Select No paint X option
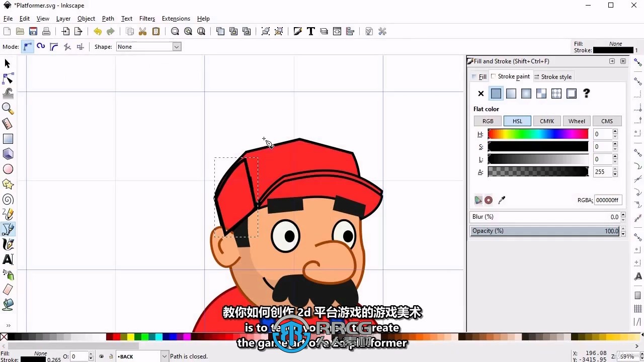 point(480,94)
